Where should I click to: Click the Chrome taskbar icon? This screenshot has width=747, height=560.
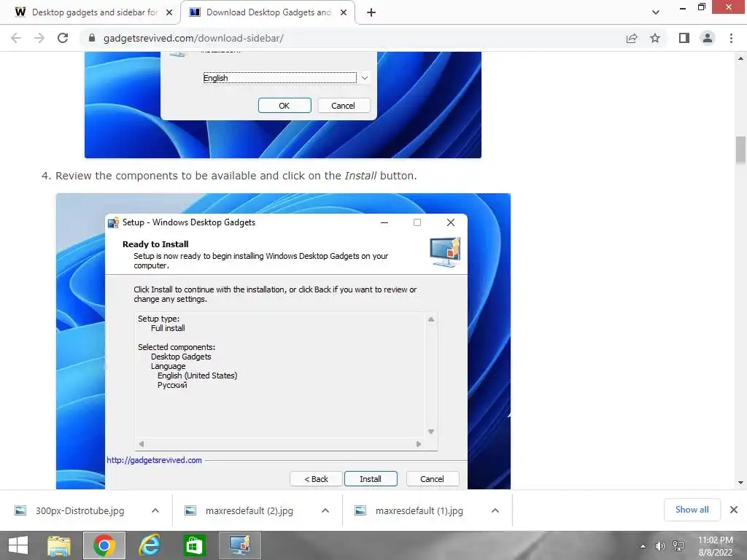(104, 545)
